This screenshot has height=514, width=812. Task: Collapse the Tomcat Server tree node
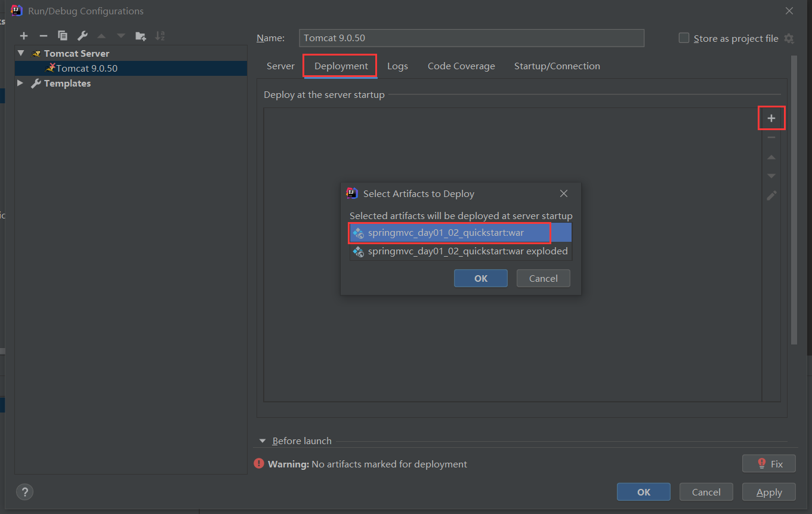[21, 53]
